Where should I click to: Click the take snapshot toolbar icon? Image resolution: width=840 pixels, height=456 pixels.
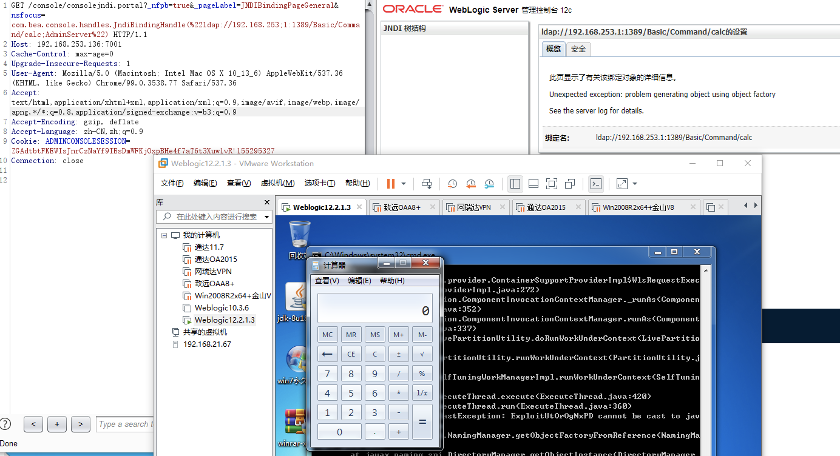pyautogui.click(x=452, y=184)
